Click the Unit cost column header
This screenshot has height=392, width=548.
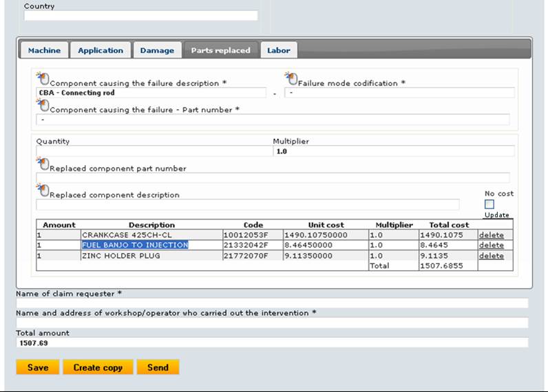point(326,225)
